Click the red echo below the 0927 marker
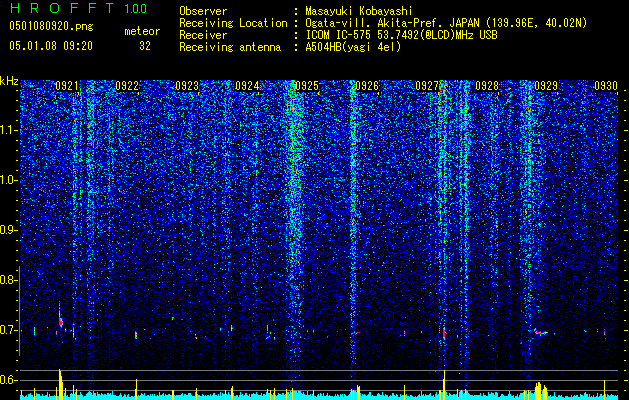Screen dimensions: 629x400 pyautogui.click(x=444, y=333)
